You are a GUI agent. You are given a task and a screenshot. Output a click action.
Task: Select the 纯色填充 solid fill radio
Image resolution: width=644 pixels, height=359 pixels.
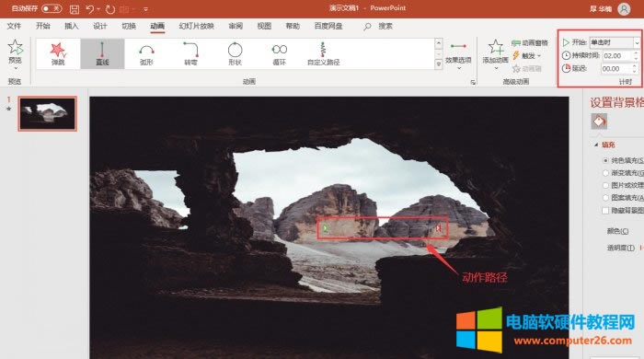[x=605, y=160]
